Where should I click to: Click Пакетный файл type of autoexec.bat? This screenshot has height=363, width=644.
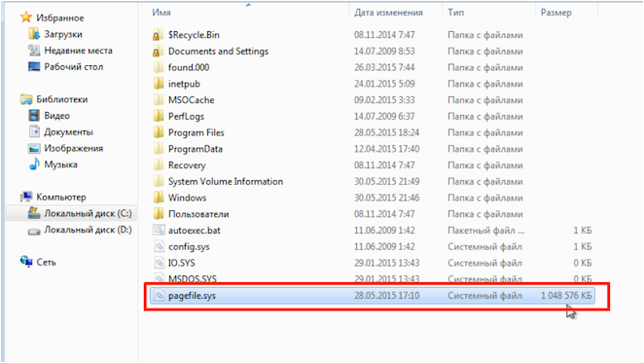(x=485, y=231)
